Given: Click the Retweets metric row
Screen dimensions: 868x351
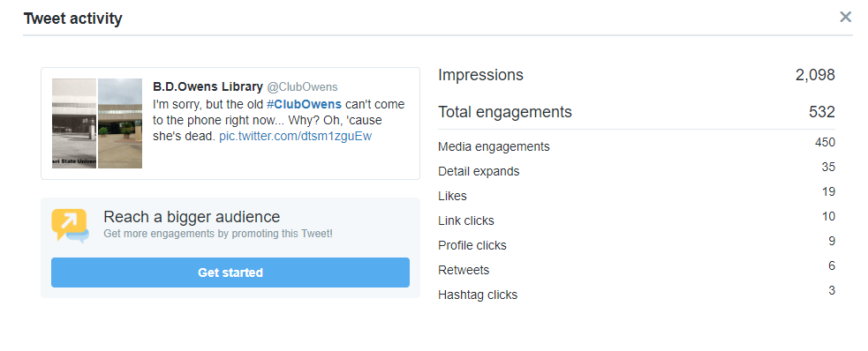Looking at the screenshot, I should click(637, 270).
